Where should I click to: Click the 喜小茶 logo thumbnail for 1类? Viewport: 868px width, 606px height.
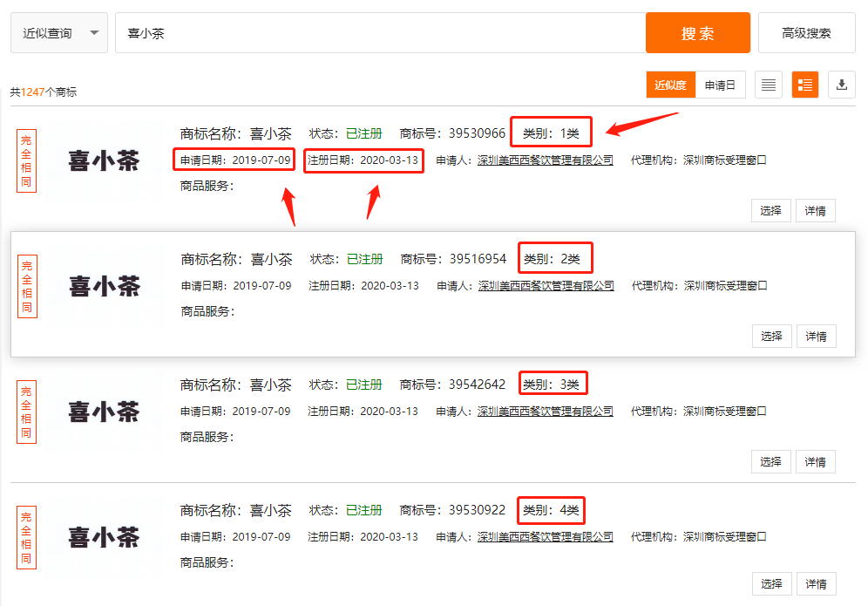[104, 160]
